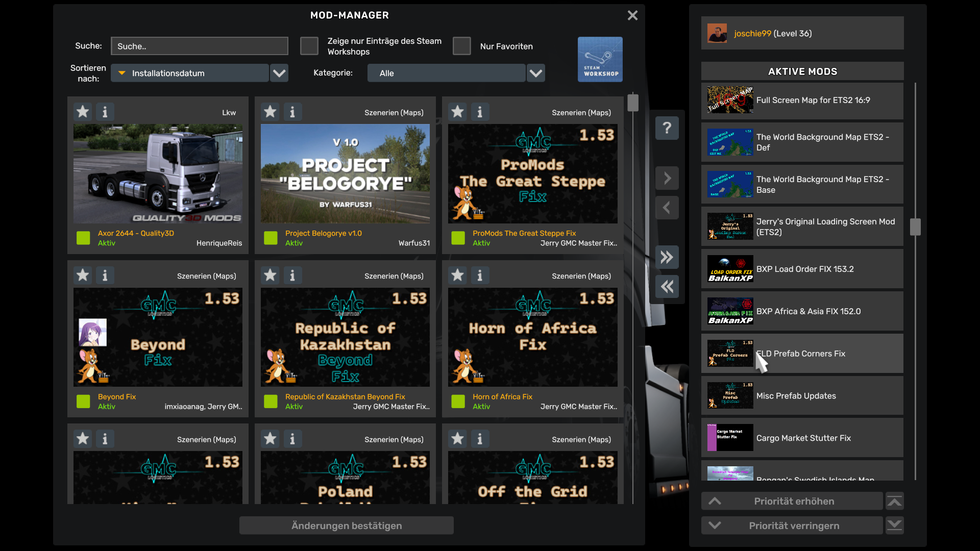This screenshot has width=980, height=551.
Task: Select the ProMods Great Steppe Fix thumbnail
Action: [x=532, y=173]
